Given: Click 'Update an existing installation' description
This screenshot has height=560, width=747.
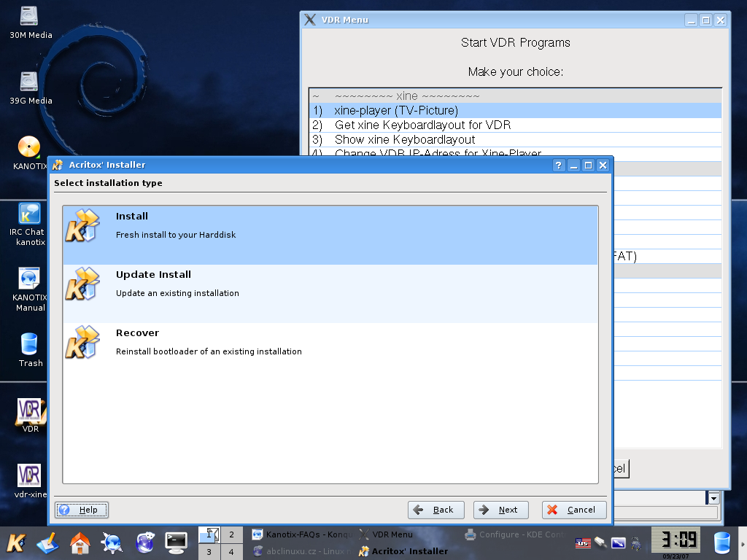Looking at the screenshot, I should [x=177, y=293].
